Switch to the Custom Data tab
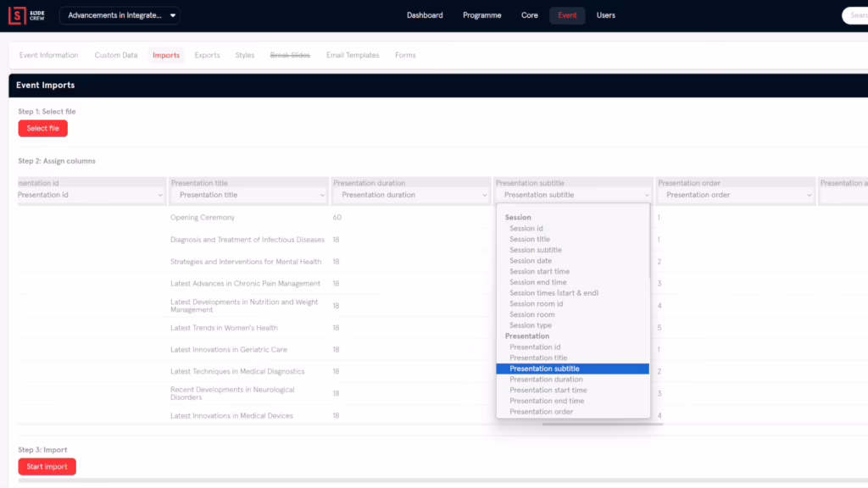 [115, 55]
